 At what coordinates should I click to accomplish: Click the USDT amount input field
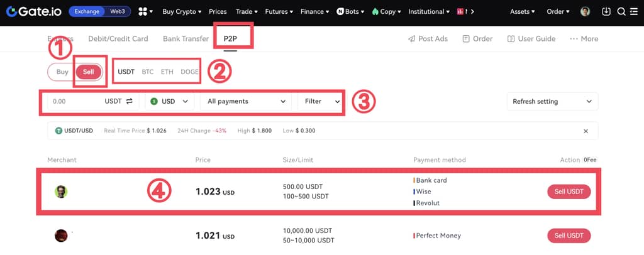click(x=72, y=101)
